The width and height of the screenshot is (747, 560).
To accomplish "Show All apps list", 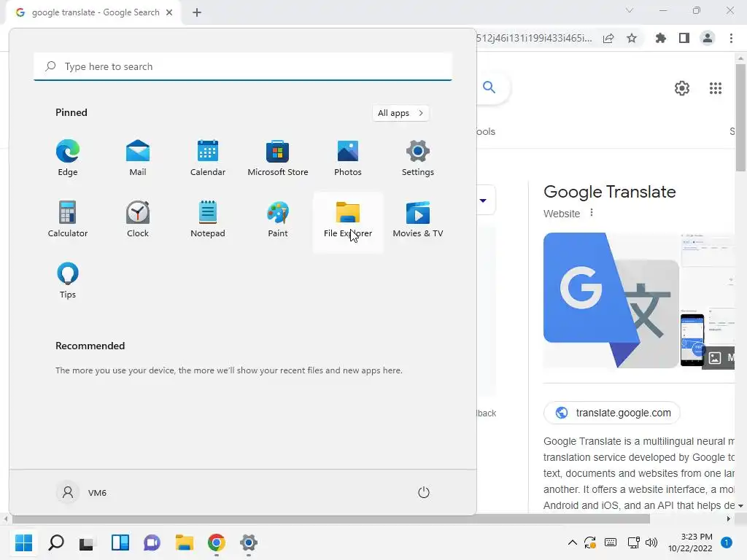I will point(400,113).
